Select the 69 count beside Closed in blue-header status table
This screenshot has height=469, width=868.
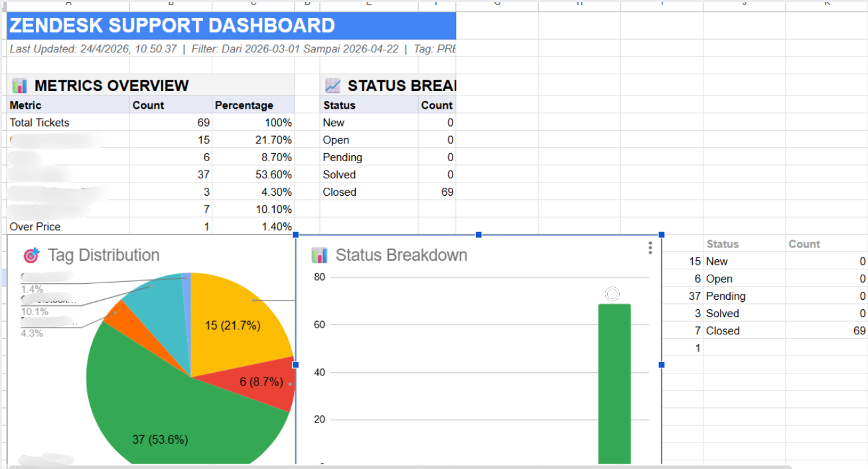[x=437, y=192]
